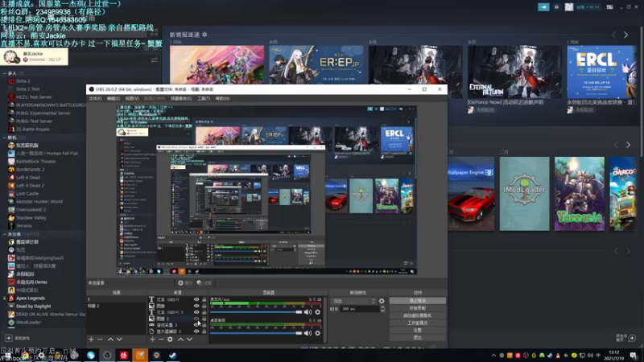644x362 pixels.
Task: Remove selected source in OBS sources panel
Action: tap(161, 339)
